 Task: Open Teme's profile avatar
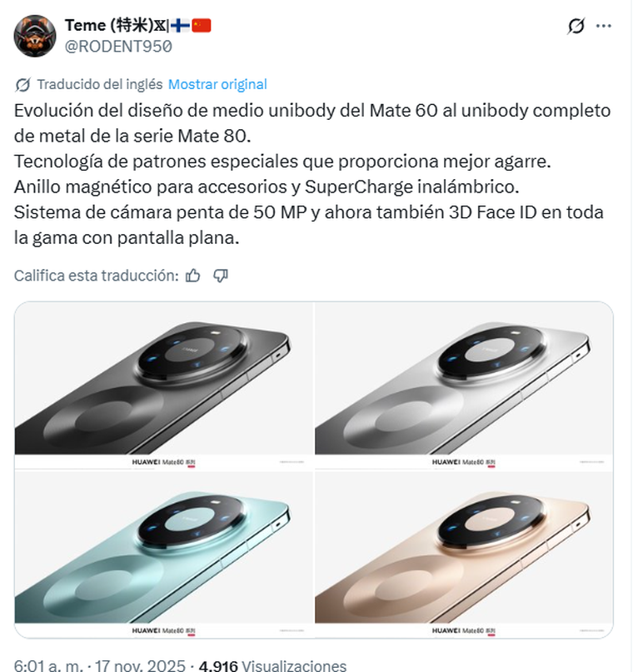point(35,36)
